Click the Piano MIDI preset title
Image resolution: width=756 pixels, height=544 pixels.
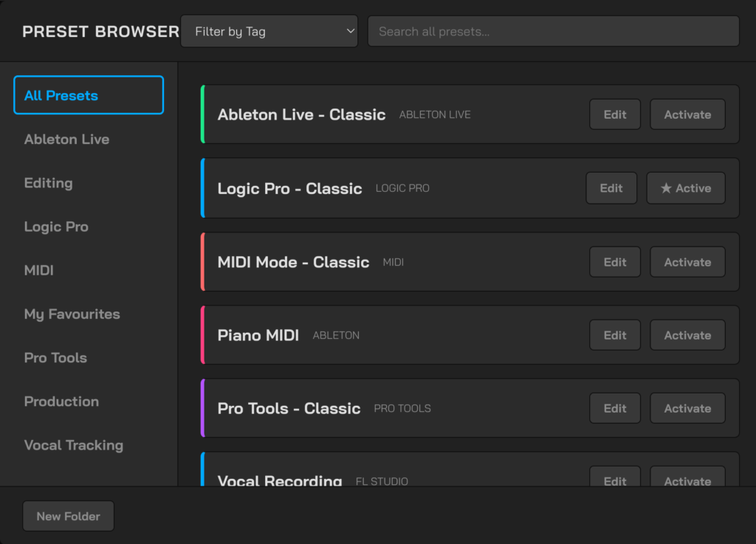(x=258, y=335)
